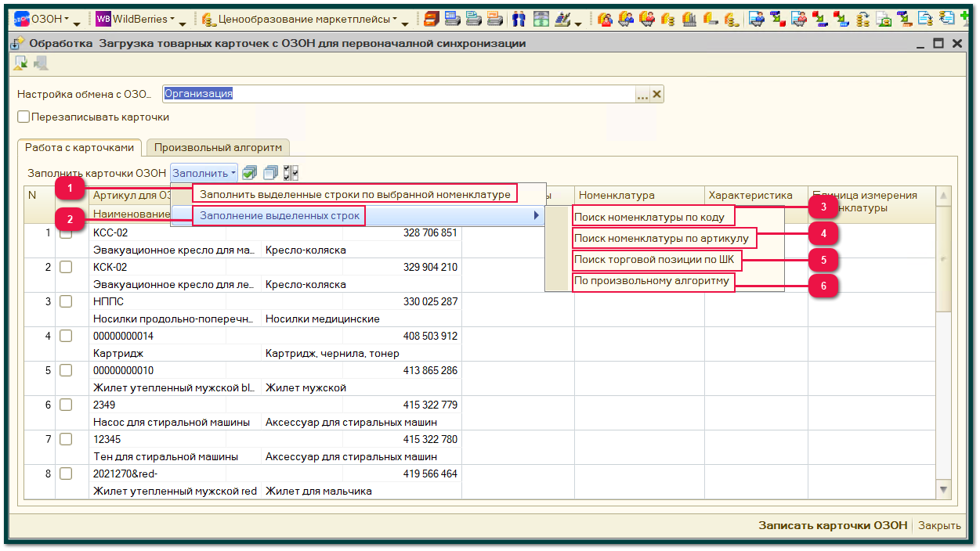Click the red stacked-books icon in top toolbar
This screenshot has width=980, height=551.
431,19
